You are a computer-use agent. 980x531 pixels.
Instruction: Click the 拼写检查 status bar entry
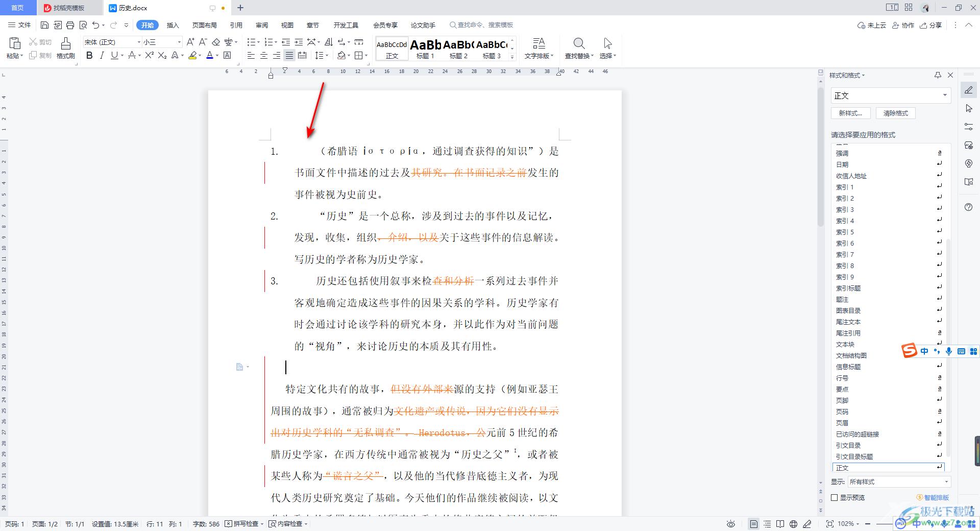(244, 524)
